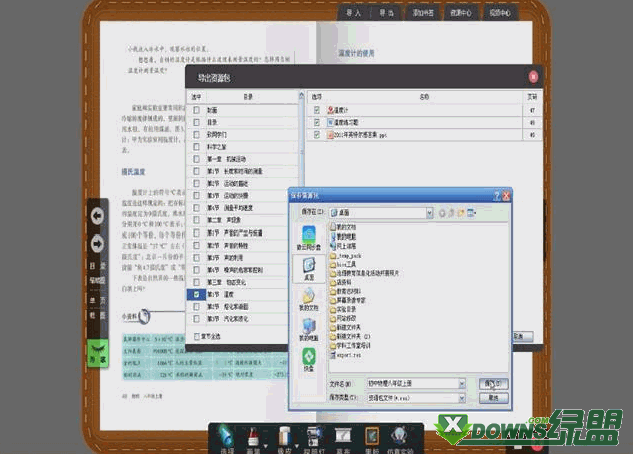
Task: Select the _temp_pack folder
Action: coord(346,255)
